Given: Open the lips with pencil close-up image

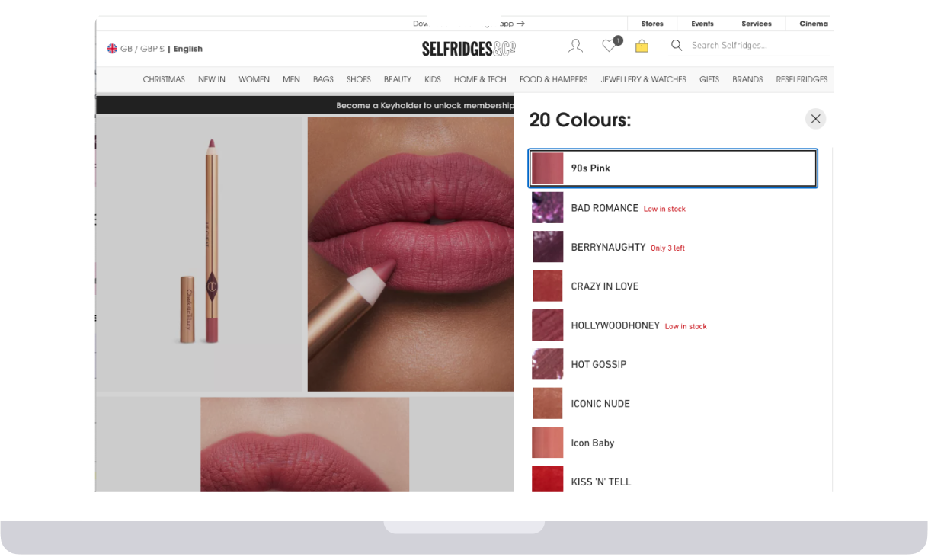Looking at the screenshot, I should pyautogui.click(x=411, y=254).
